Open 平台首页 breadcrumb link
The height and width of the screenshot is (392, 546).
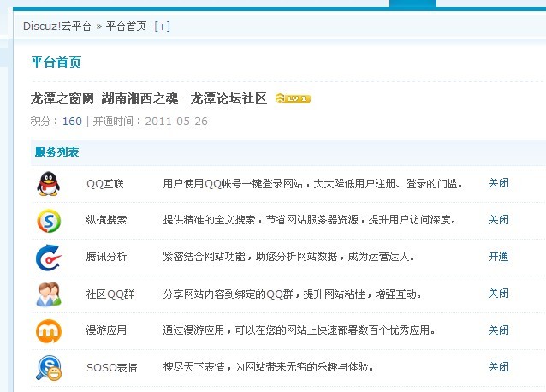pos(126,27)
